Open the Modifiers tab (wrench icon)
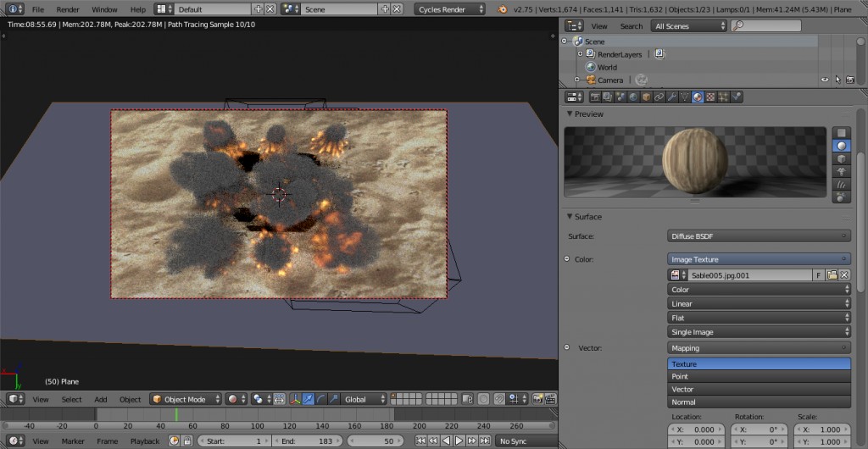This screenshot has height=449, width=868. coord(672,97)
